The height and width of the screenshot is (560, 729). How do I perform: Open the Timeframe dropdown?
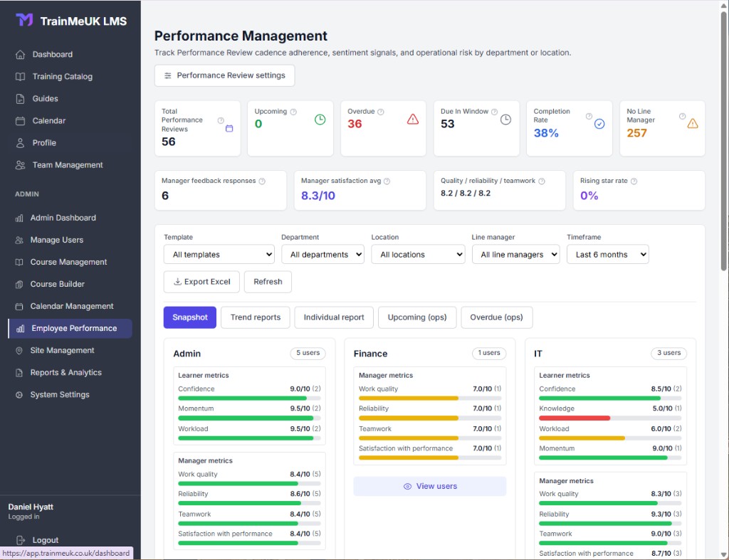click(608, 254)
